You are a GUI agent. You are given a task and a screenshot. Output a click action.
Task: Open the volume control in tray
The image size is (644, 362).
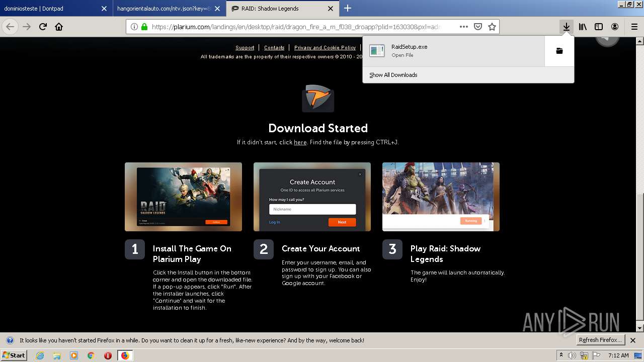point(572,355)
